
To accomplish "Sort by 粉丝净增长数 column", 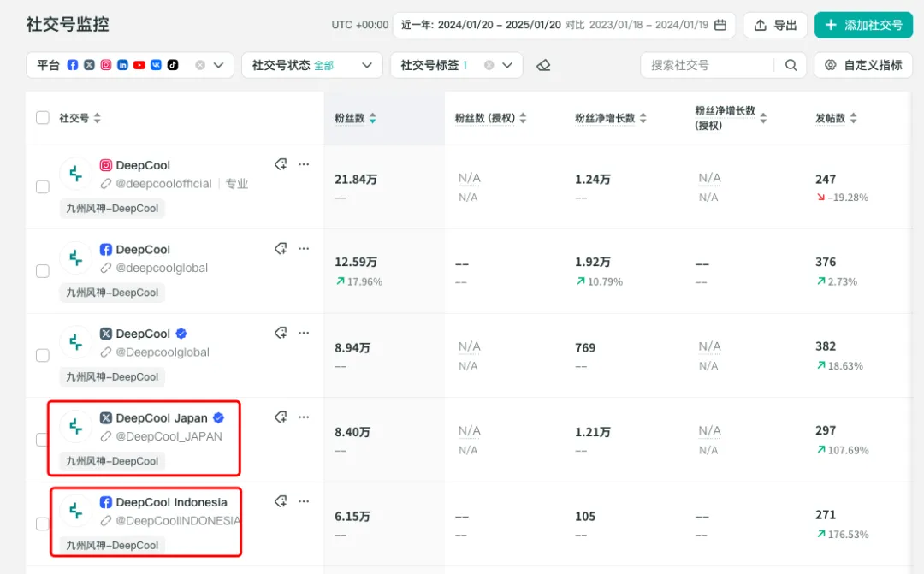I will pyautogui.click(x=643, y=118).
